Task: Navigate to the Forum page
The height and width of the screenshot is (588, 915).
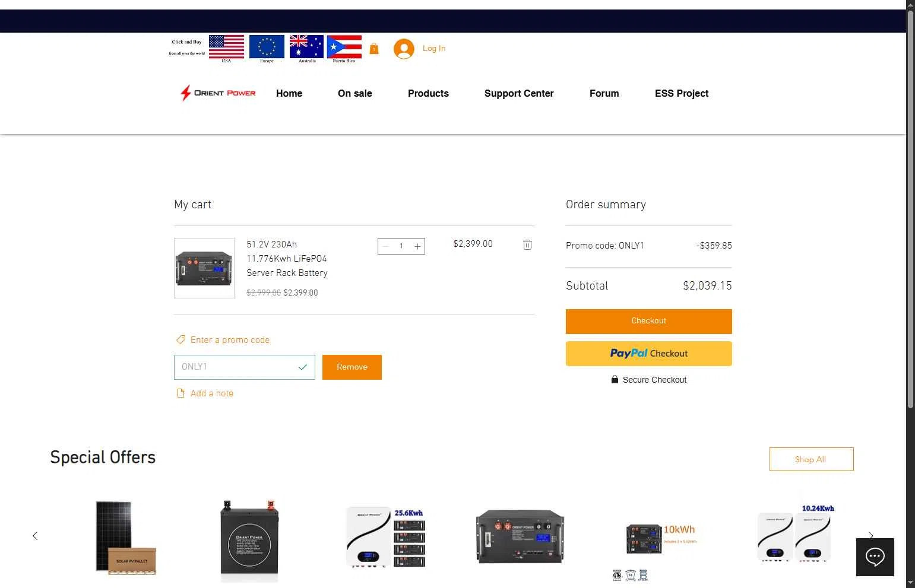Action: (x=604, y=93)
